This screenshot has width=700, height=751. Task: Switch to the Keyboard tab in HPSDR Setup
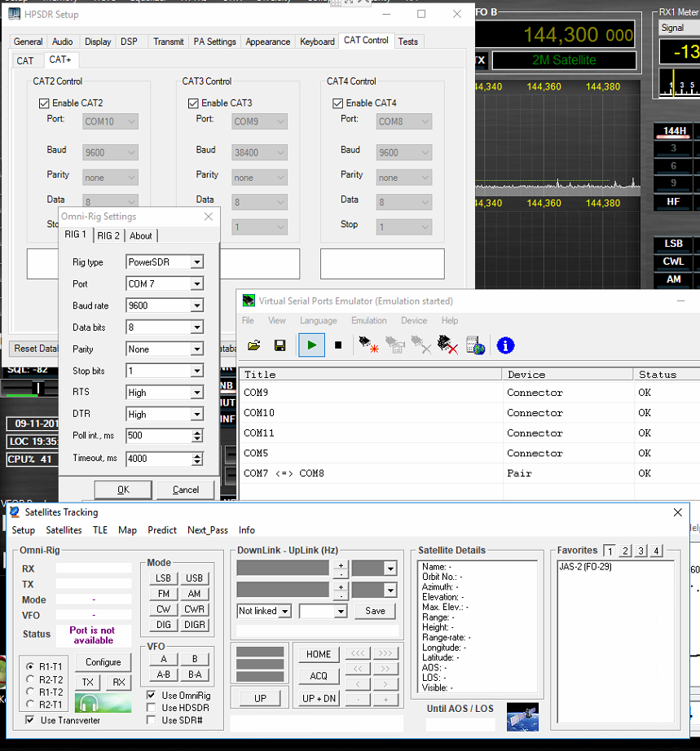pos(317,42)
